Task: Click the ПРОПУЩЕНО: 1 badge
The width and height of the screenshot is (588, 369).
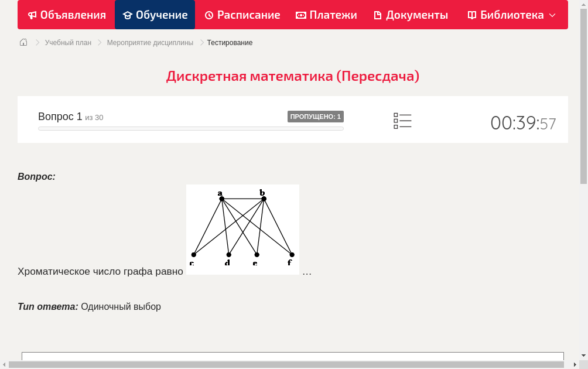Action: point(316,116)
